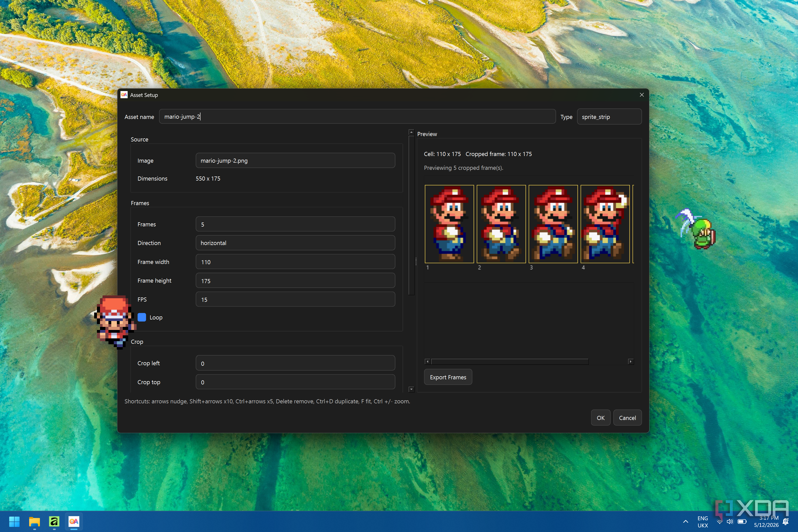Open Wi-Fi network settings in tray

point(719,522)
